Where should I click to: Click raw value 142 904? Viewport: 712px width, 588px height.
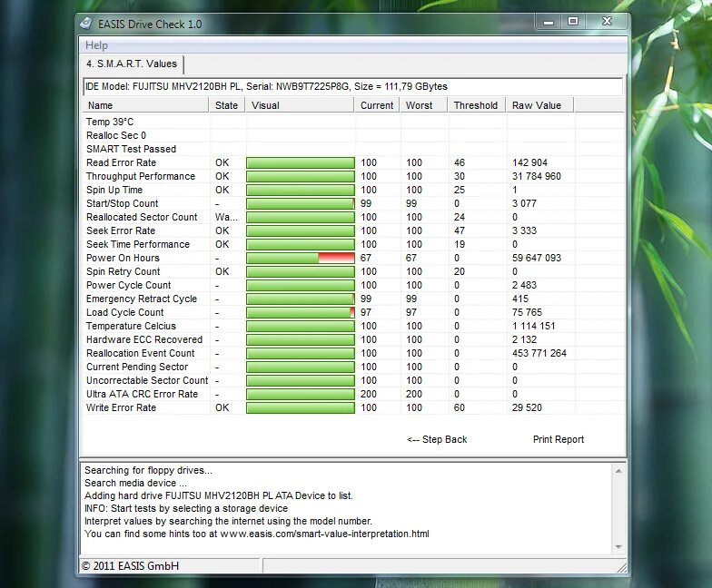click(x=529, y=162)
